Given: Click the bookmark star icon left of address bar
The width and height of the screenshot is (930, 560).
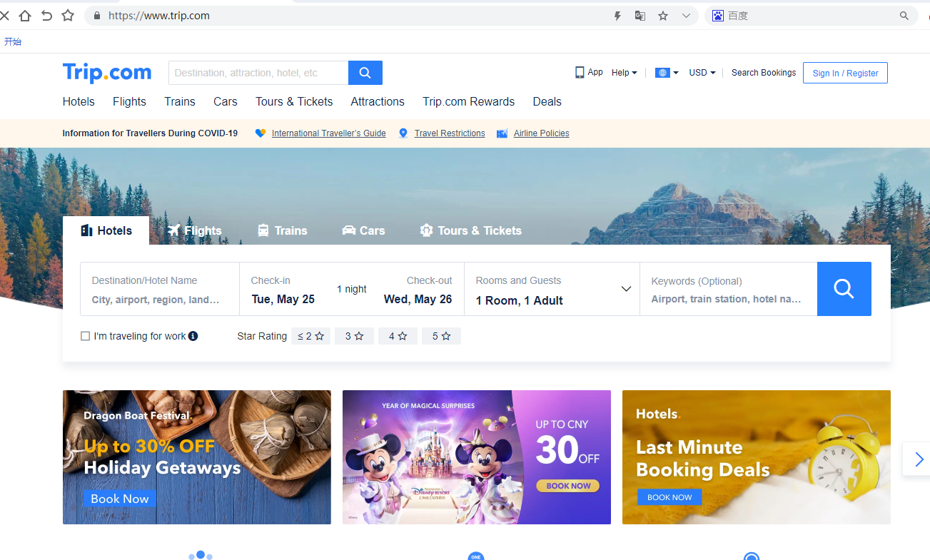Looking at the screenshot, I should point(68,16).
